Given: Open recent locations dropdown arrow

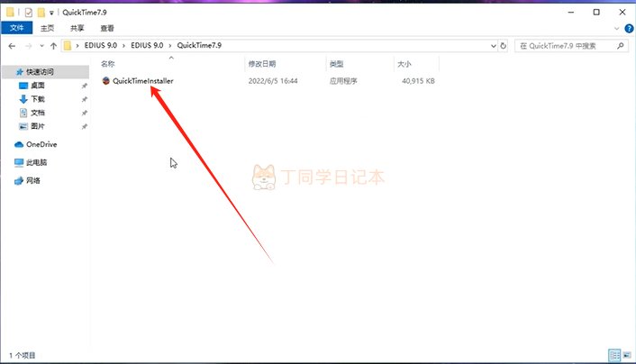Looking at the screenshot, I should pyautogui.click(x=41, y=46).
